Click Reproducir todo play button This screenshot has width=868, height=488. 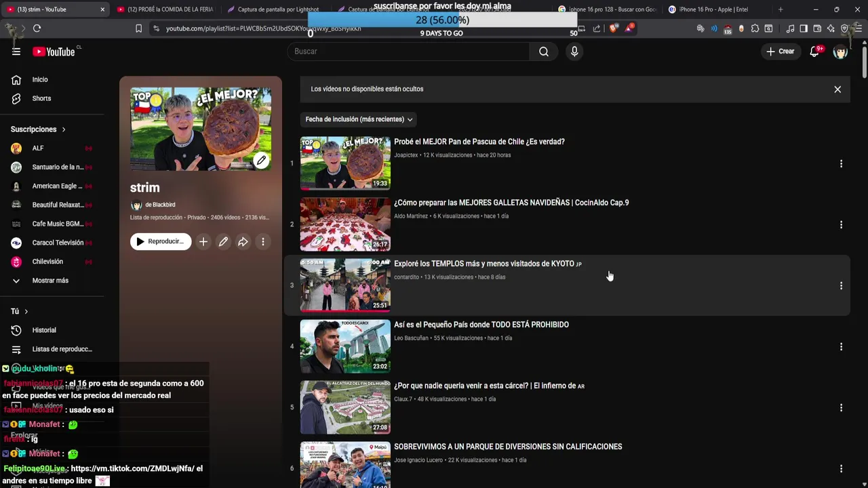(161, 242)
